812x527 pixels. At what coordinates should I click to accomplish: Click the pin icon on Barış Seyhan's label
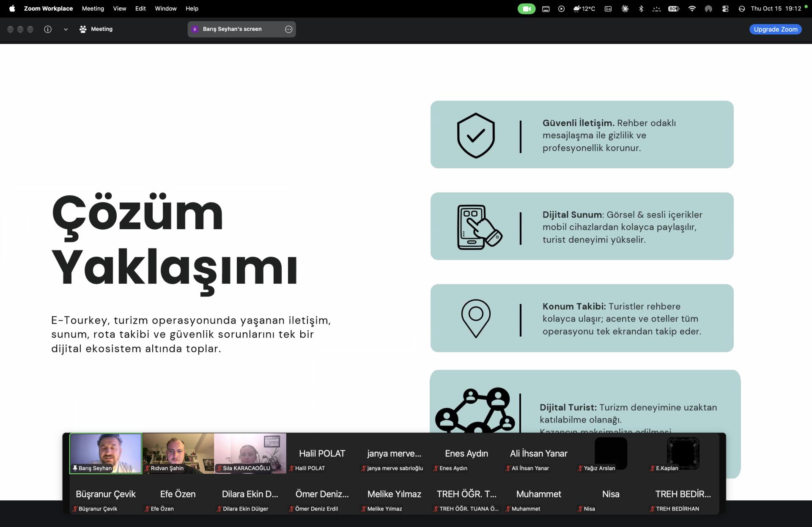[75, 468]
